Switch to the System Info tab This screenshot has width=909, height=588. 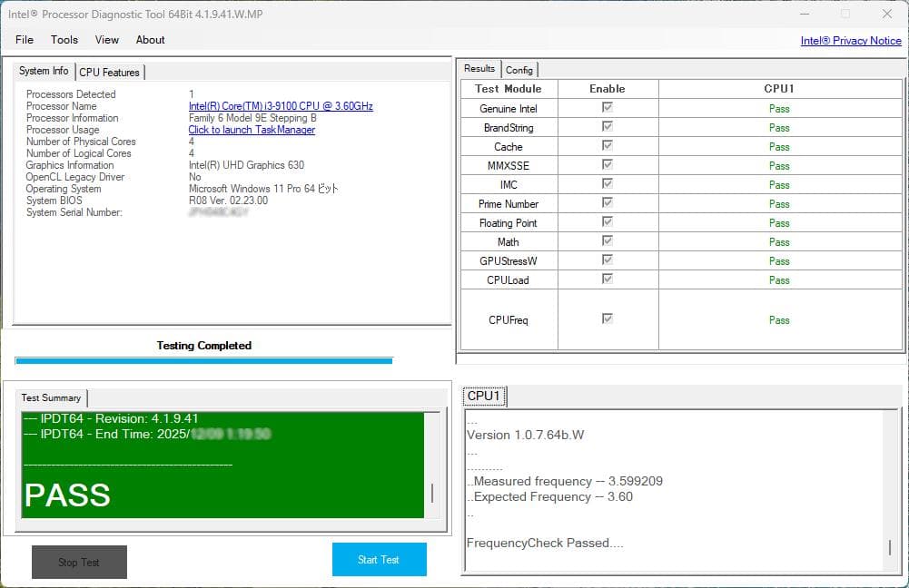[43, 70]
